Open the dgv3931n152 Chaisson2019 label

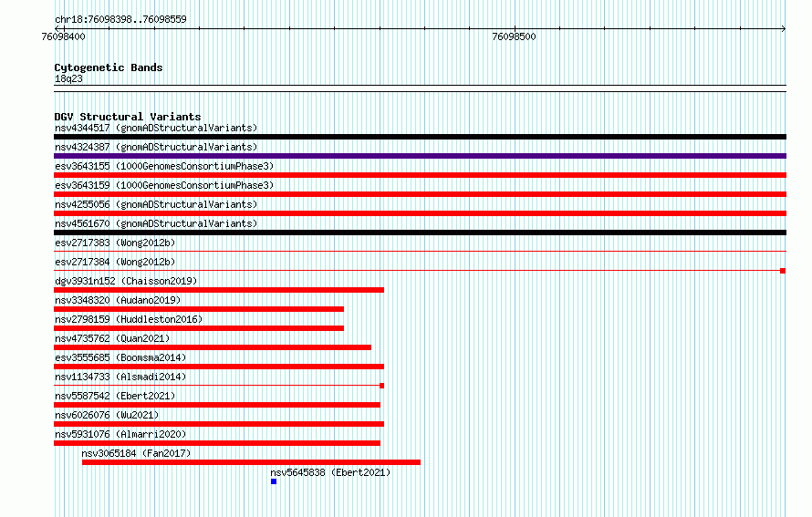tap(126, 281)
